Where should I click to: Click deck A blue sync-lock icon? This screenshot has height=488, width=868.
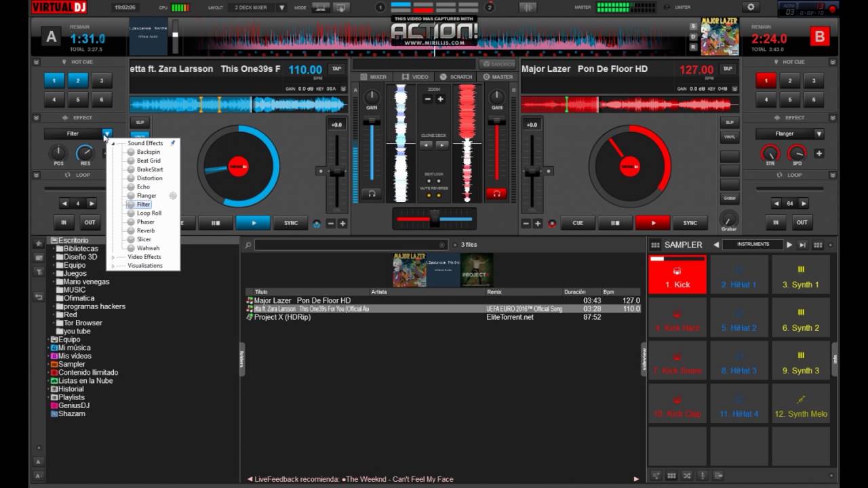(317, 223)
